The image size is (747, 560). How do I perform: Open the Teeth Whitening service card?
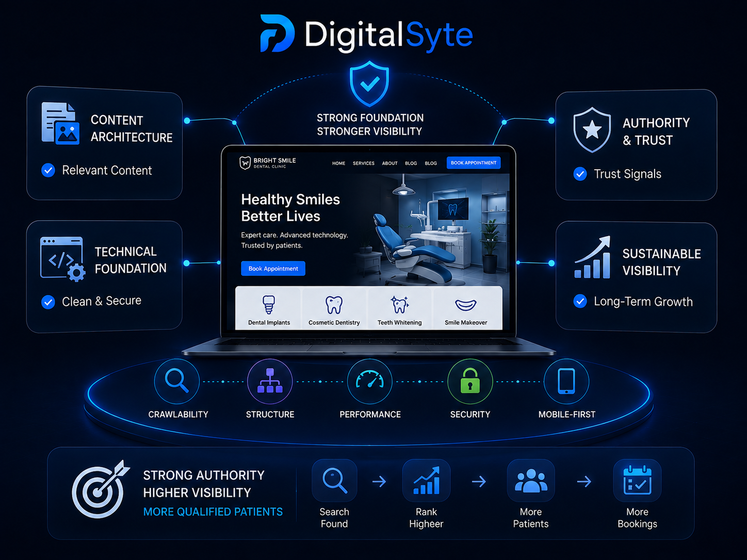(x=400, y=308)
